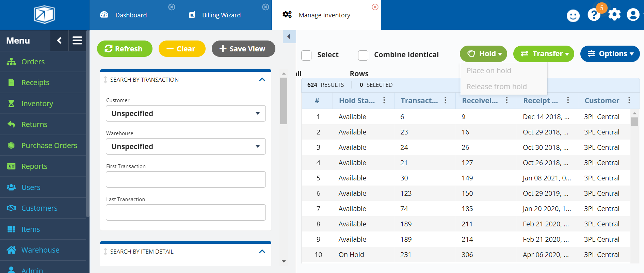
Task: Click the Save View button
Action: coord(243,49)
